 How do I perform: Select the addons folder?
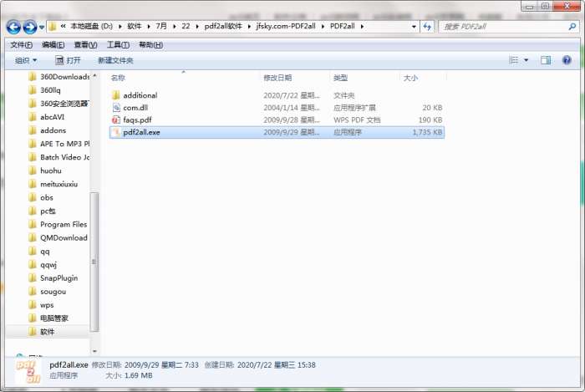click(x=48, y=130)
